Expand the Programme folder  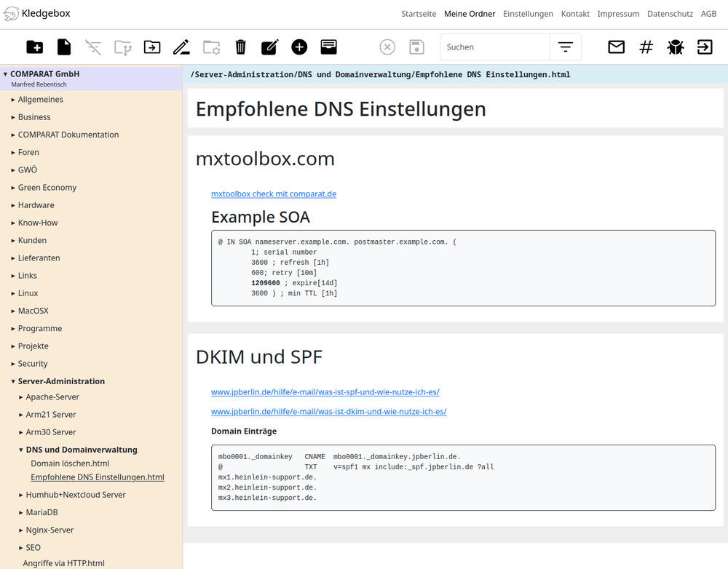(13, 329)
